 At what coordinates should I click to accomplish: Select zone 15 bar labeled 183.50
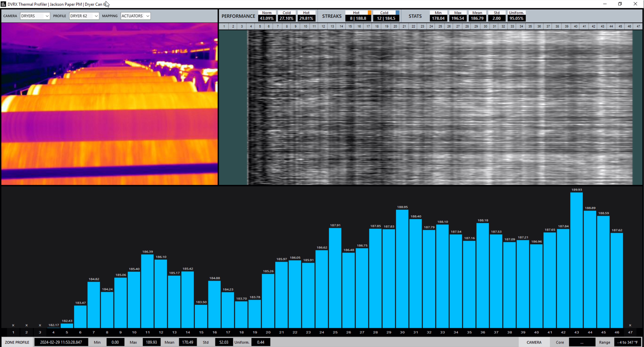click(201, 316)
